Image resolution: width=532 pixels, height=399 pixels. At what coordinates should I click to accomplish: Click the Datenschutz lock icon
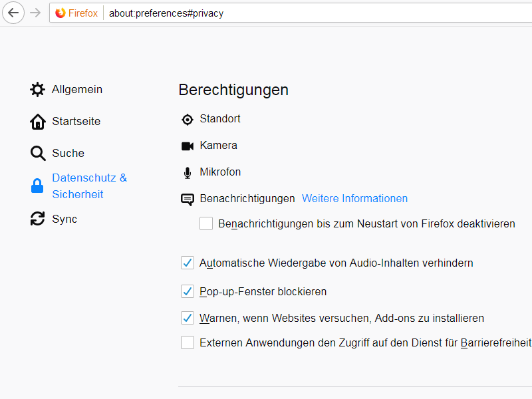(x=37, y=186)
